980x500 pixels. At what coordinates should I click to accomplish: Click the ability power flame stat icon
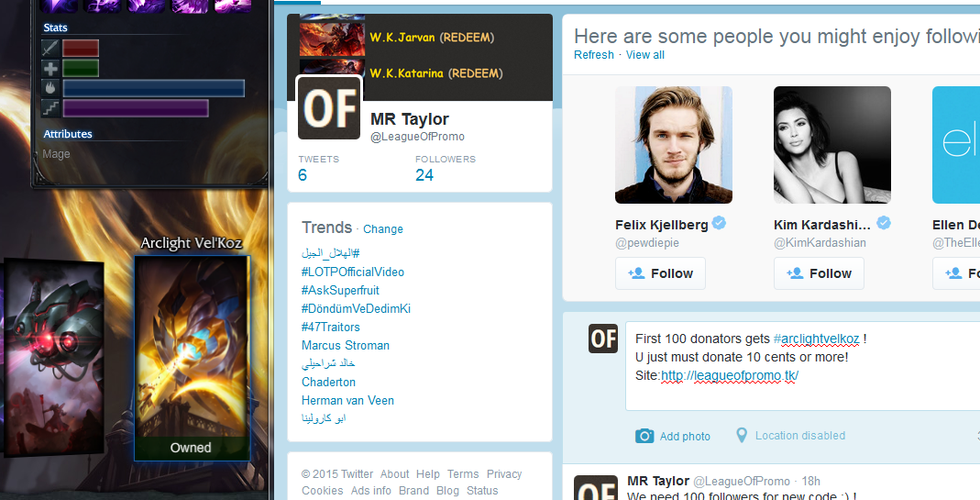50,88
